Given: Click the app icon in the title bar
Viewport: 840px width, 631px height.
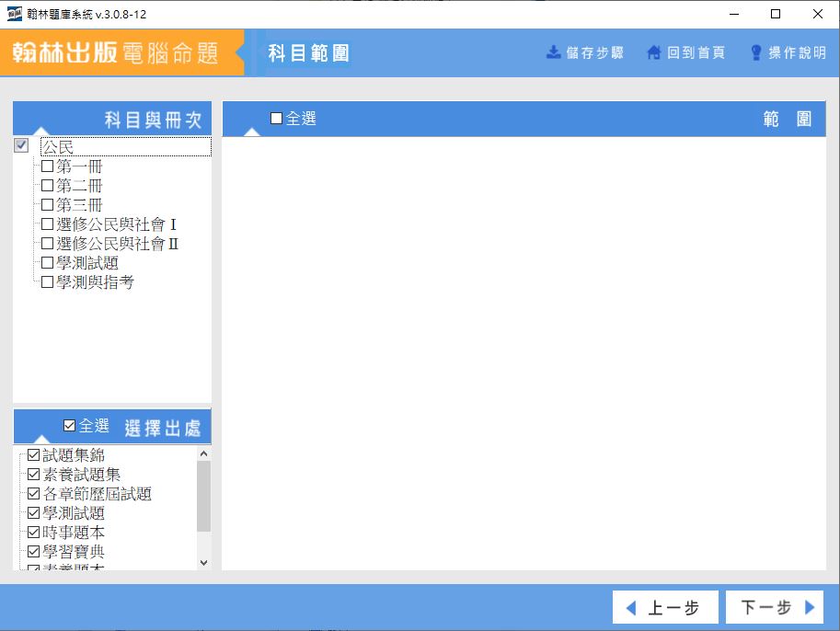Looking at the screenshot, I should pyautogui.click(x=15, y=14).
